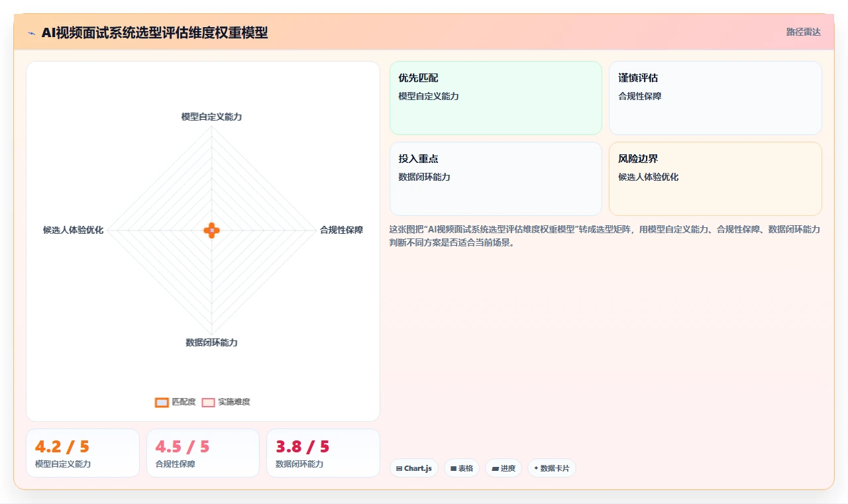Image resolution: width=848 pixels, height=504 pixels.
Task: Click the 4.5 / 5 score card
Action: point(203,453)
